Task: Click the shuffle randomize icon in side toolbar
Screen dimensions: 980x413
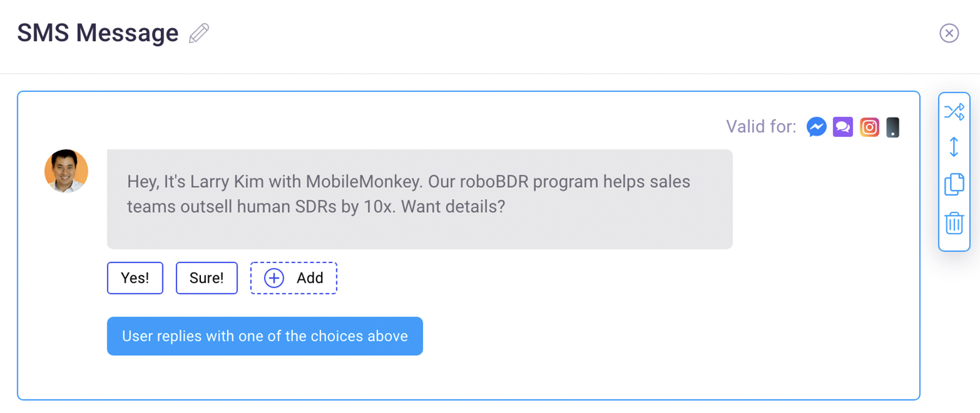Action: [954, 112]
